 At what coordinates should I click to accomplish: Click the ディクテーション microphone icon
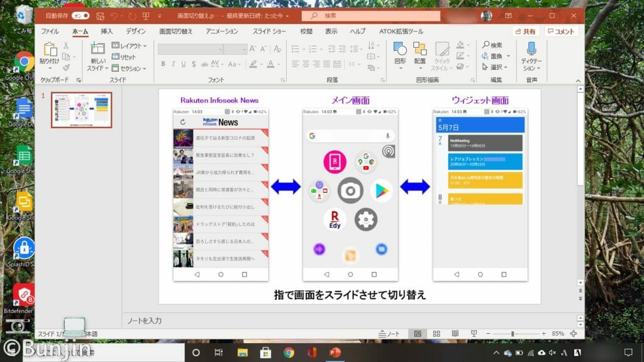531,49
